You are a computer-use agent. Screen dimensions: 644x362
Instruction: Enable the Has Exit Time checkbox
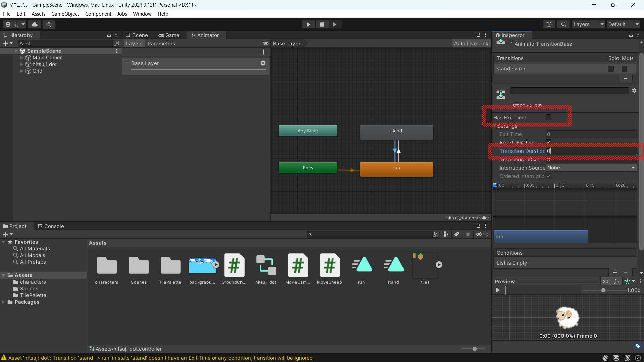coord(548,117)
